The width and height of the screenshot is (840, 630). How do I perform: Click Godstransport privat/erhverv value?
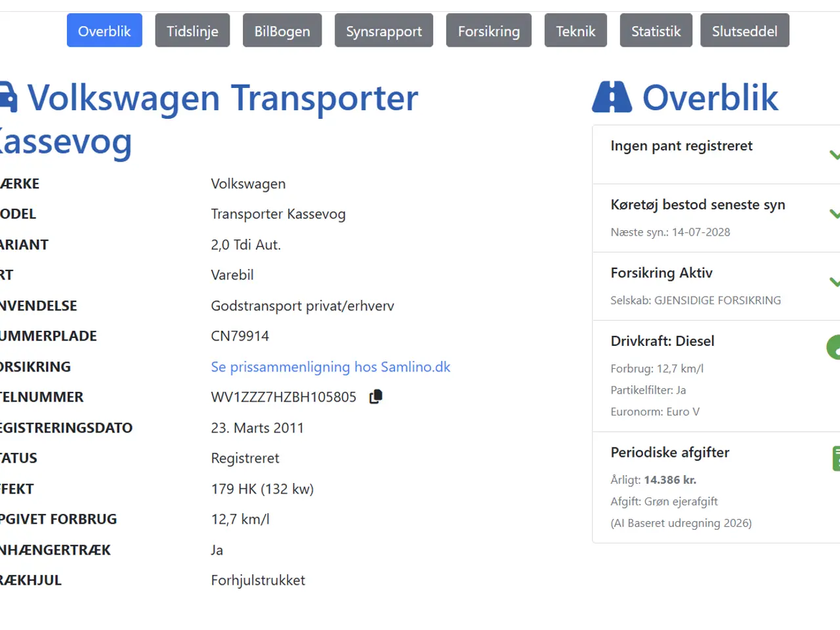tap(303, 306)
